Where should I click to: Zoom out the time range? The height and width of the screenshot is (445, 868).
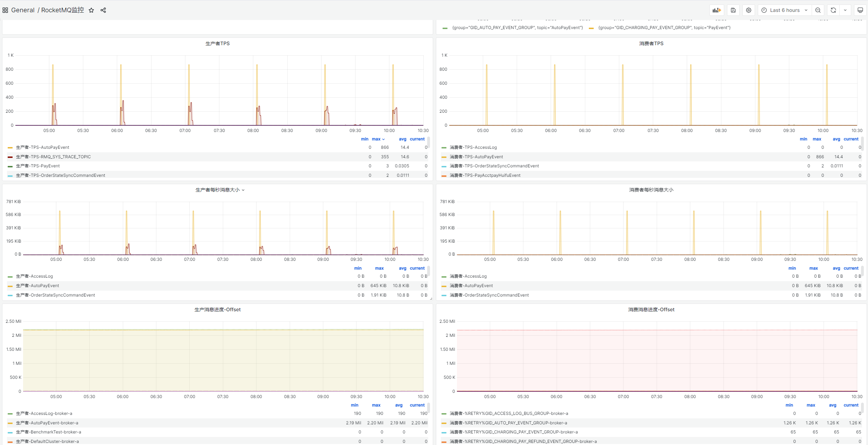[818, 10]
